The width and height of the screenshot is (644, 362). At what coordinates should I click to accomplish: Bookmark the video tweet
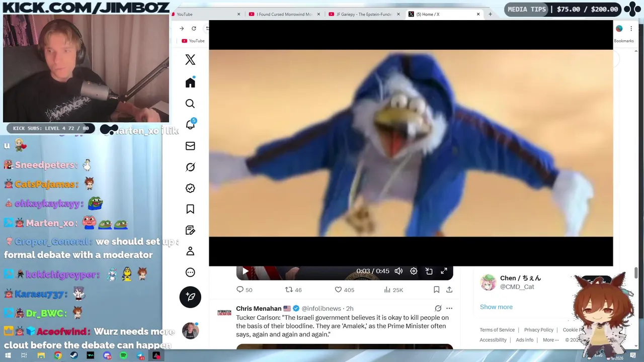[437, 290]
